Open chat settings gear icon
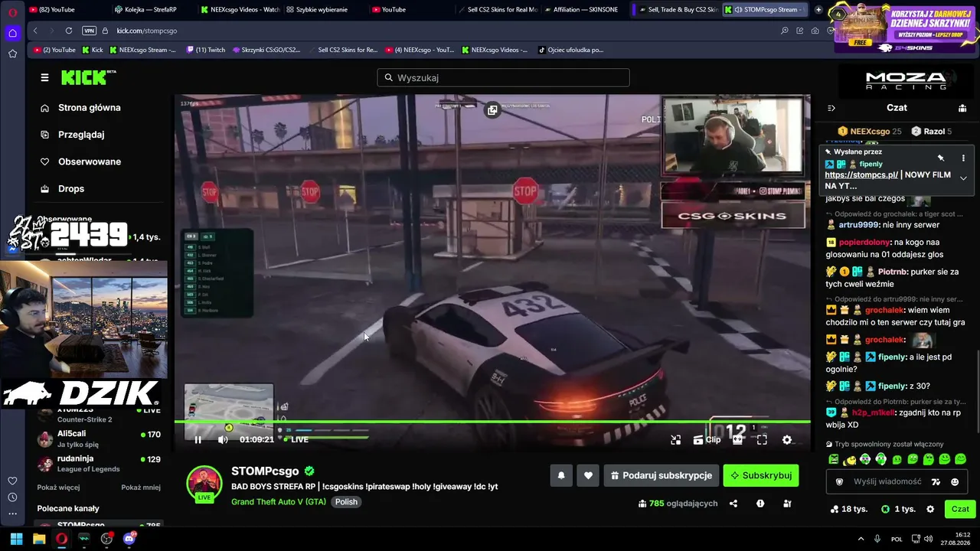980x551 pixels. [930, 509]
